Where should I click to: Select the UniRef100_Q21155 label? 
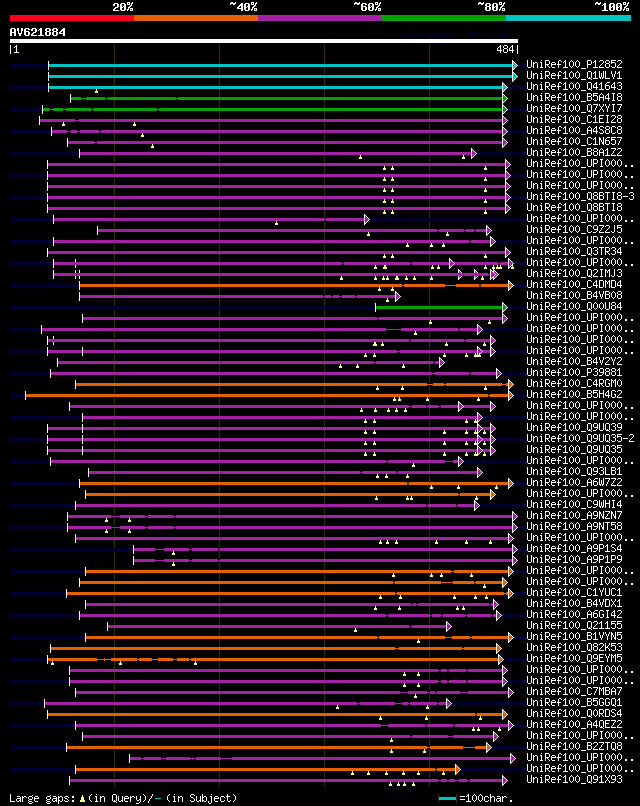click(574, 626)
